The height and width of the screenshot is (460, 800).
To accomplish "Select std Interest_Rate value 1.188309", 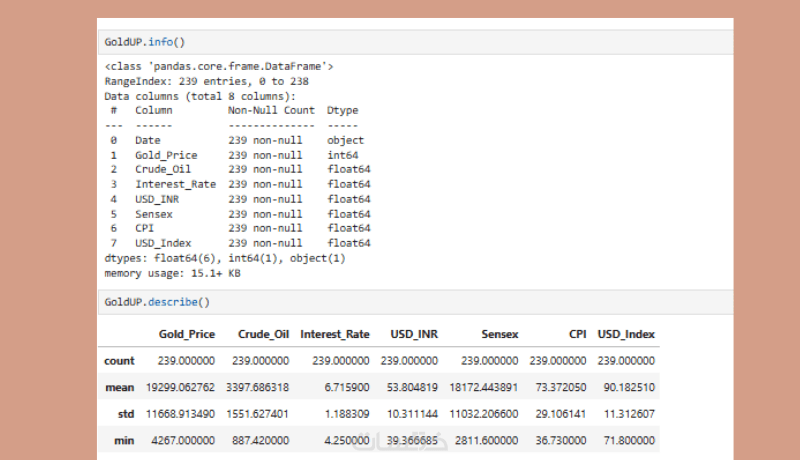I will [x=347, y=414].
